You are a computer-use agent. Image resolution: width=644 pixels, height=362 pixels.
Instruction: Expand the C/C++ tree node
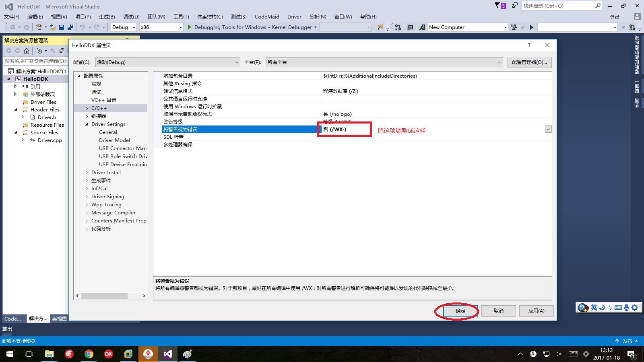[87, 108]
